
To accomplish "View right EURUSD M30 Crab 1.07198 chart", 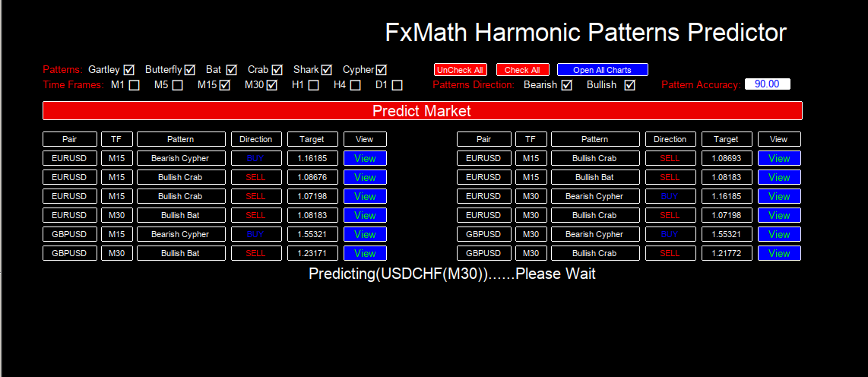I will click(779, 215).
